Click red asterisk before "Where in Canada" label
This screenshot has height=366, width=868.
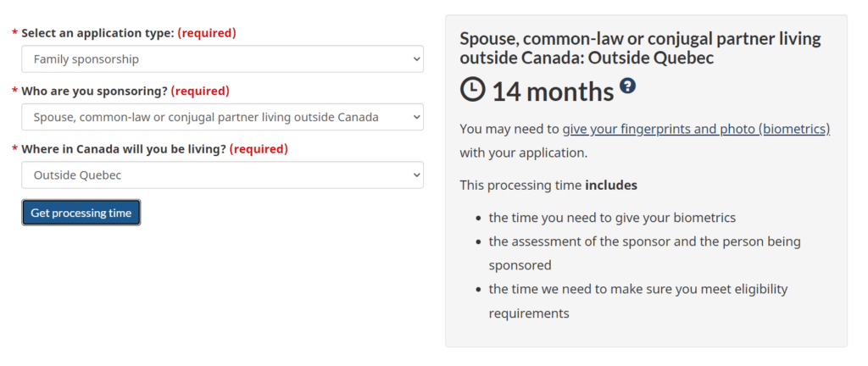point(14,149)
